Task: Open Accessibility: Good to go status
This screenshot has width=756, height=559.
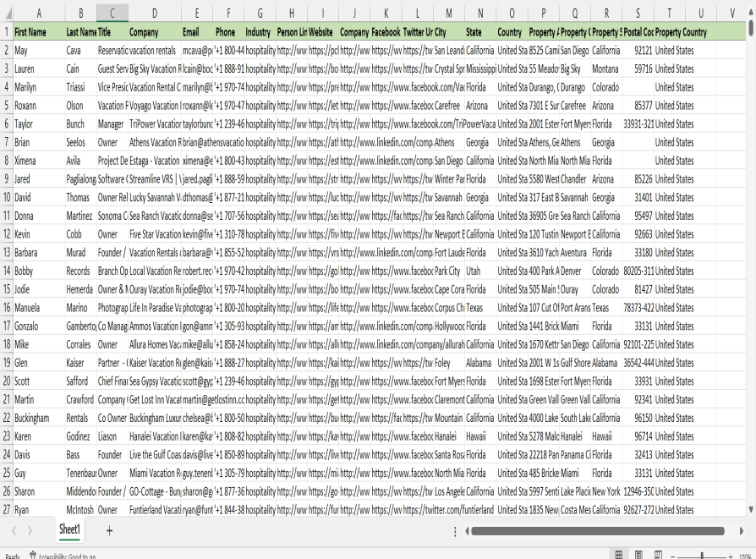Action: [x=63, y=556]
